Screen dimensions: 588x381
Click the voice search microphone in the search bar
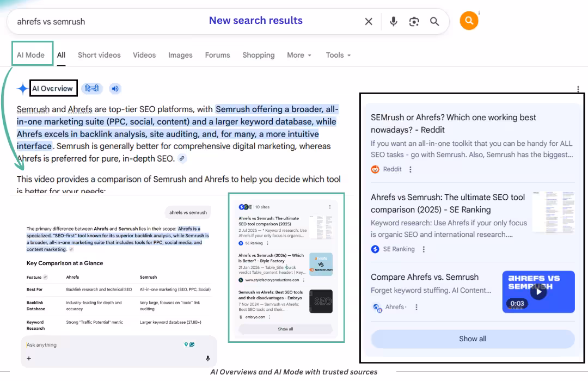tap(393, 21)
